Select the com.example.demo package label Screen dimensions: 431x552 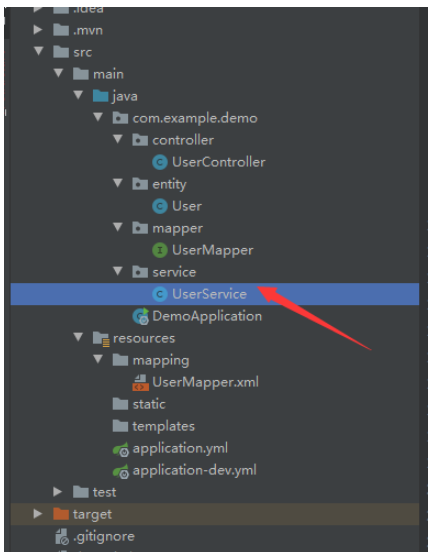click(x=195, y=119)
